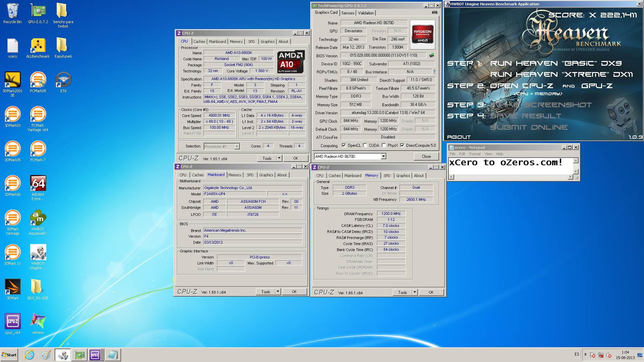Image resolution: width=644 pixels, height=362 pixels.
Task: Toggle CUDA checkbox in GPU-Z
Action: [365, 145]
